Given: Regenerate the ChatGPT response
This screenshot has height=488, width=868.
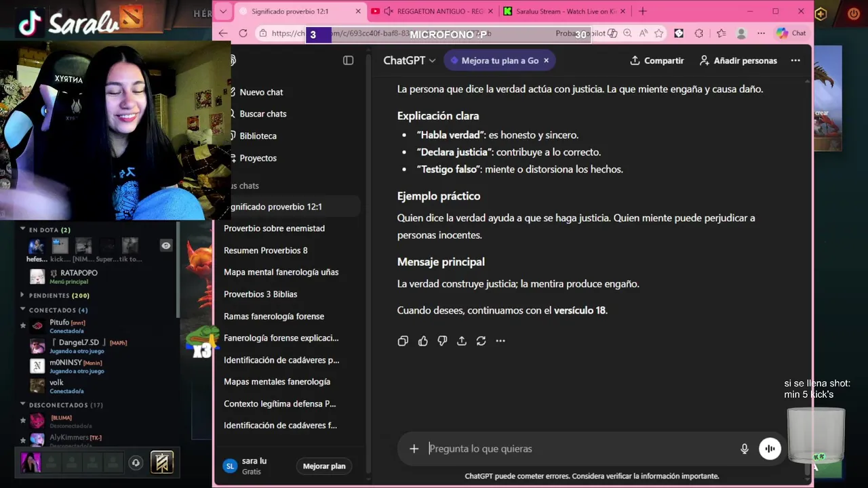Looking at the screenshot, I should pos(481,341).
